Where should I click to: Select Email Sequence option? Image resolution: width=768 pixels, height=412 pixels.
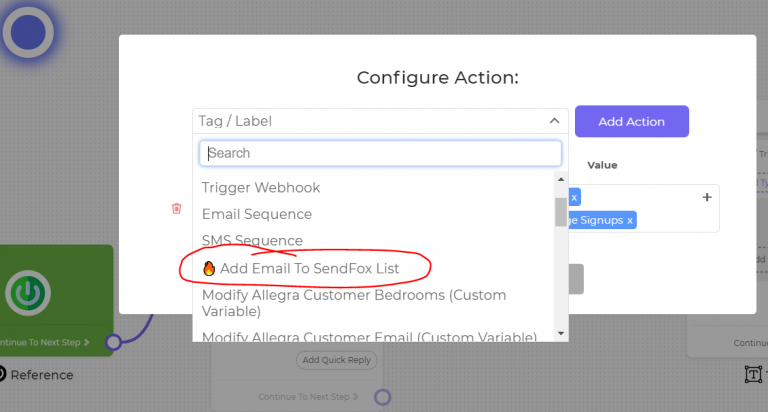[257, 214]
